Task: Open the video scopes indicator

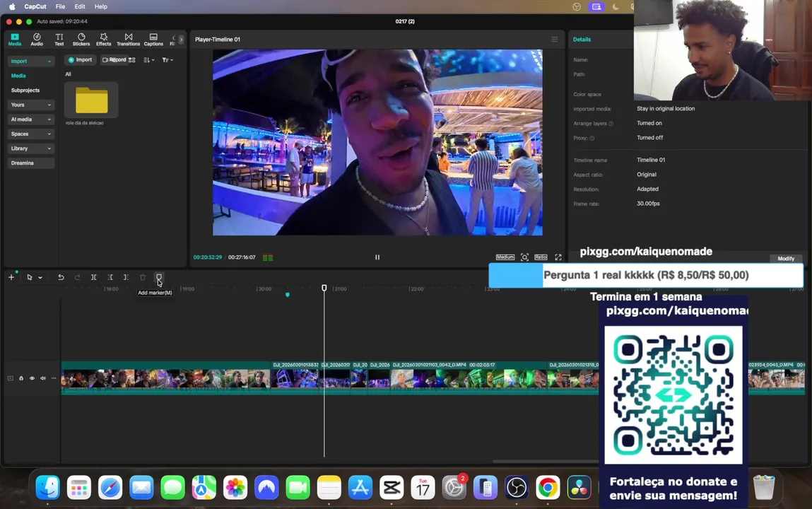Action: (x=268, y=257)
